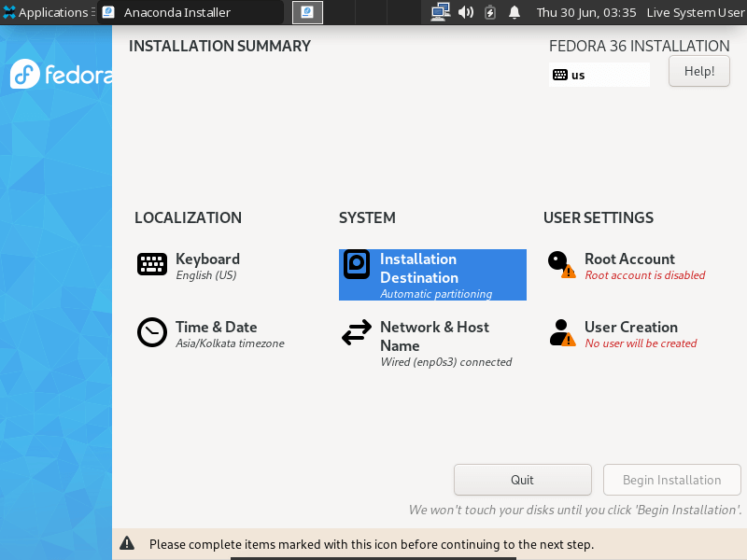Click the Fedora logo in the sidebar

pyautogui.click(x=61, y=75)
